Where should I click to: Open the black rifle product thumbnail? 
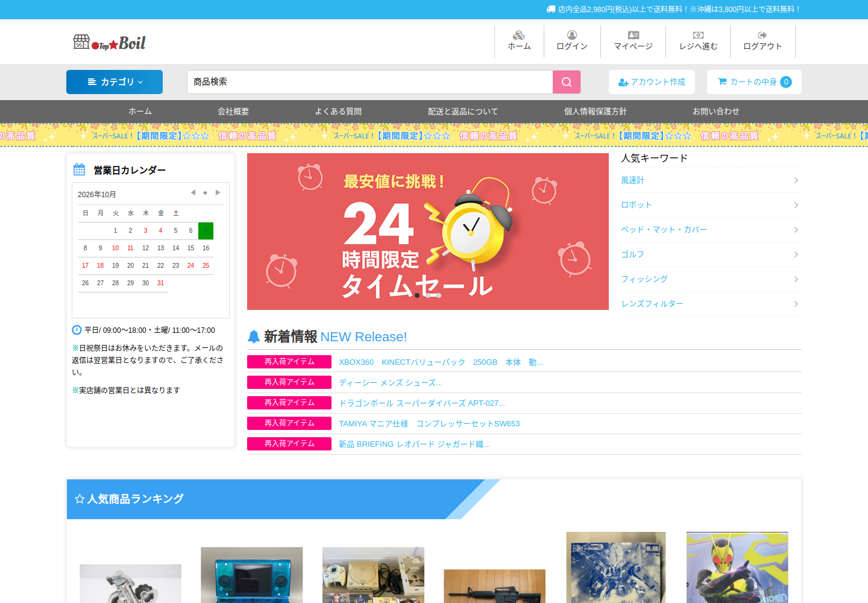click(x=494, y=586)
